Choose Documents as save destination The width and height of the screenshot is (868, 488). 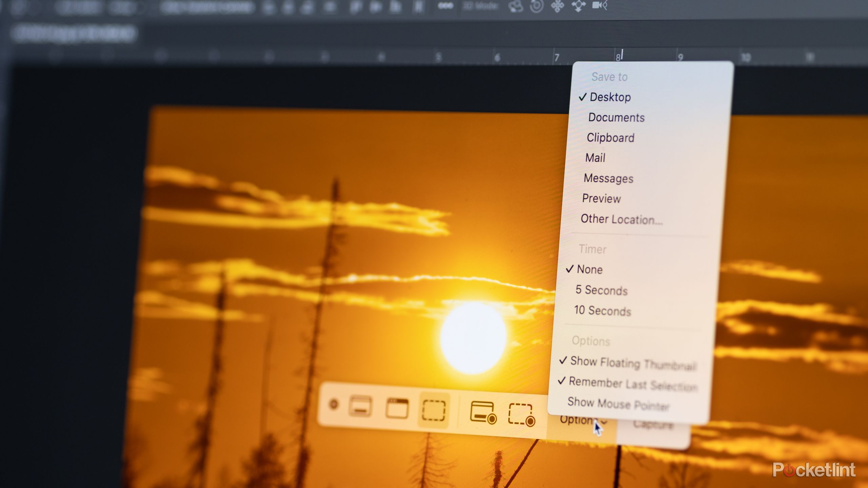coord(616,118)
